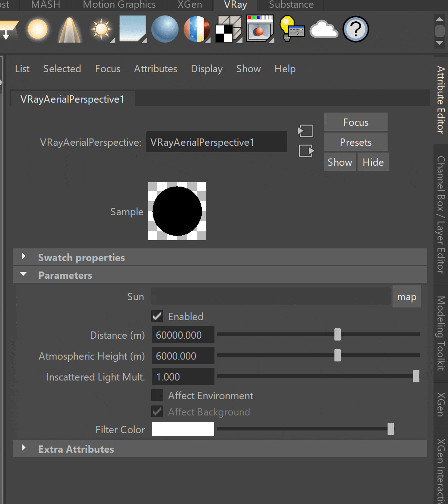The height and width of the screenshot is (504, 448).
Task: Click the V-Ray Cloud shelf icon
Action: (x=324, y=30)
